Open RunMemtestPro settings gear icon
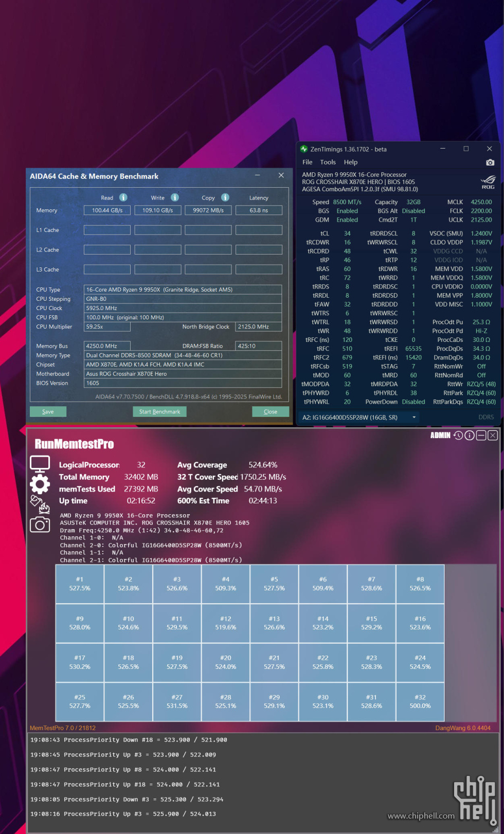The height and width of the screenshot is (834, 504). (40, 484)
